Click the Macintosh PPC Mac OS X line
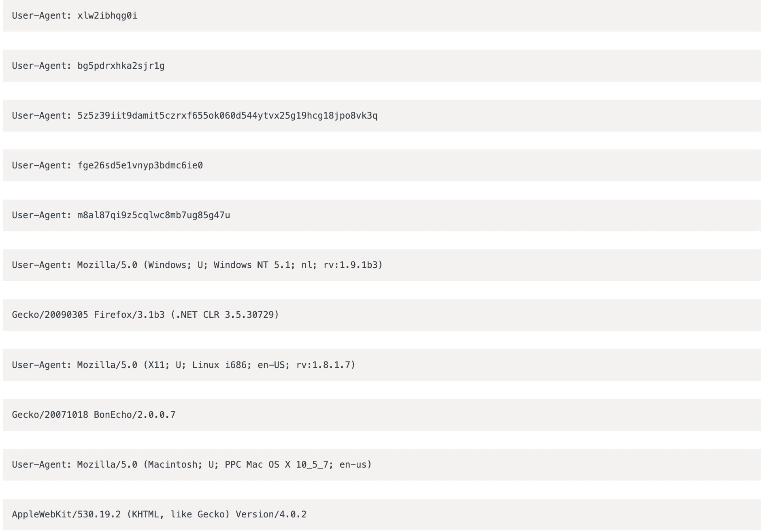This screenshot has height=532, width=762. click(192, 465)
